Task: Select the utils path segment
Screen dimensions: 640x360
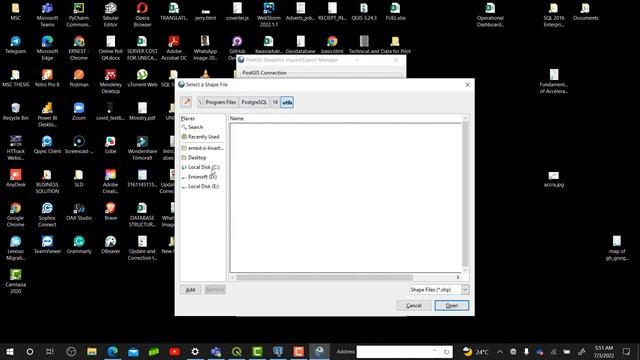Action: click(287, 102)
